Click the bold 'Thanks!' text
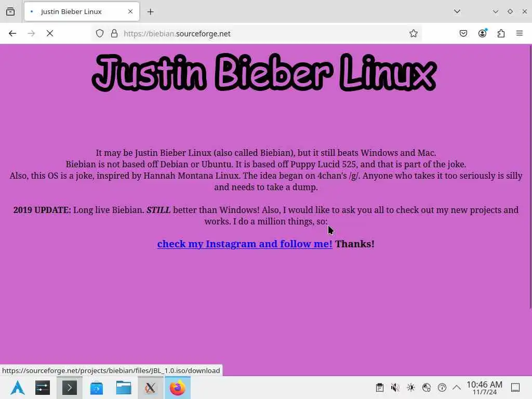The width and height of the screenshot is (532, 399). pos(354,244)
